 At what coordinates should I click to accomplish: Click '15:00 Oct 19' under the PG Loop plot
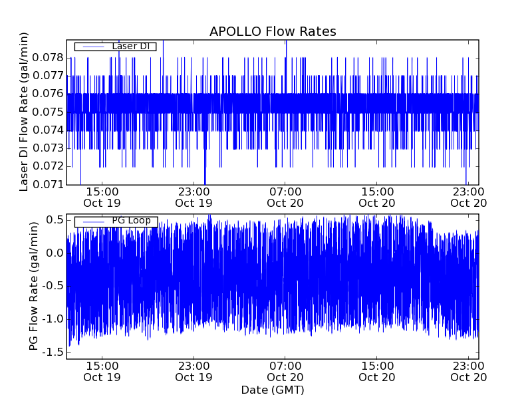click(x=102, y=372)
